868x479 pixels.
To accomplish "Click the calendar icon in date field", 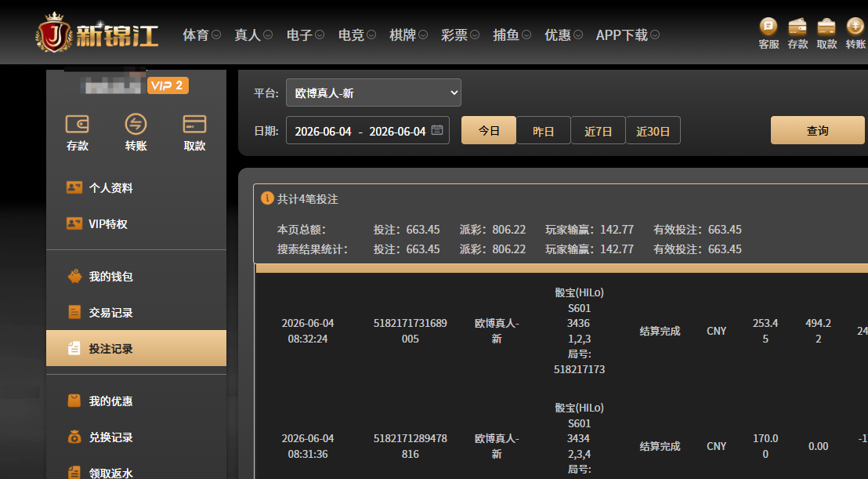I will pyautogui.click(x=437, y=130).
